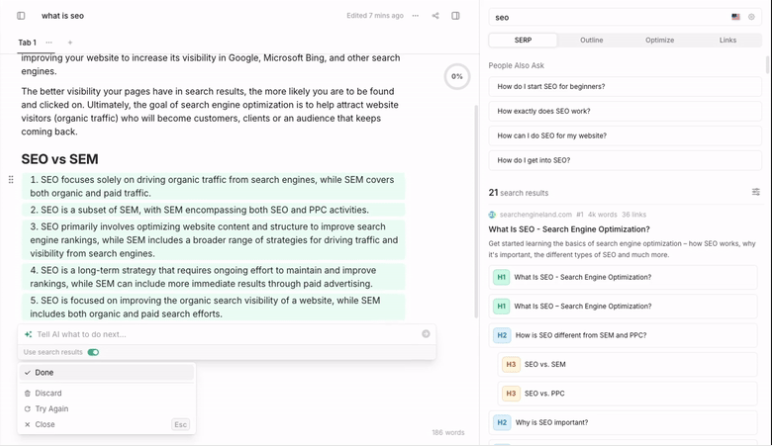Image resolution: width=772 pixels, height=447 pixels.
Task: Open search results filter settings icon
Action: pyautogui.click(x=756, y=192)
